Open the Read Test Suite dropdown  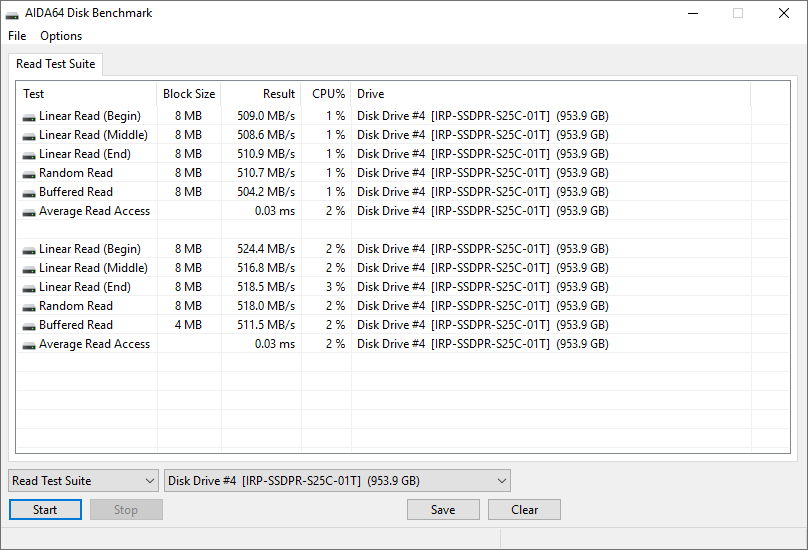(x=83, y=481)
